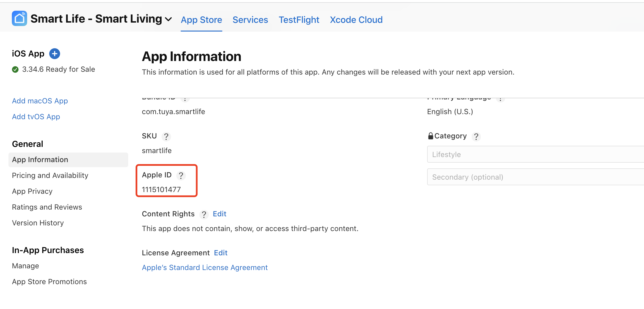Viewport: 644px width, 309px height.
Task: Click the Add macOS App link
Action: coord(40,101)
